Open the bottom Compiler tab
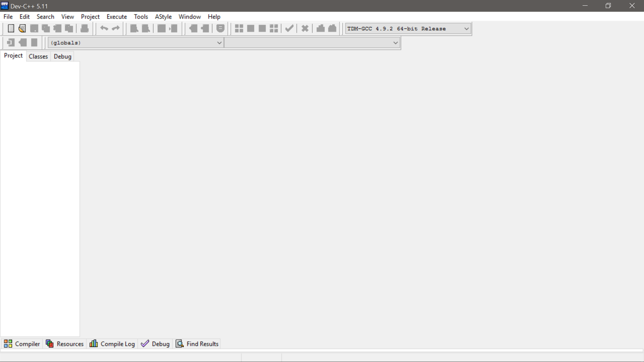The width and height of the screenshot is (644, 362). 22,344
